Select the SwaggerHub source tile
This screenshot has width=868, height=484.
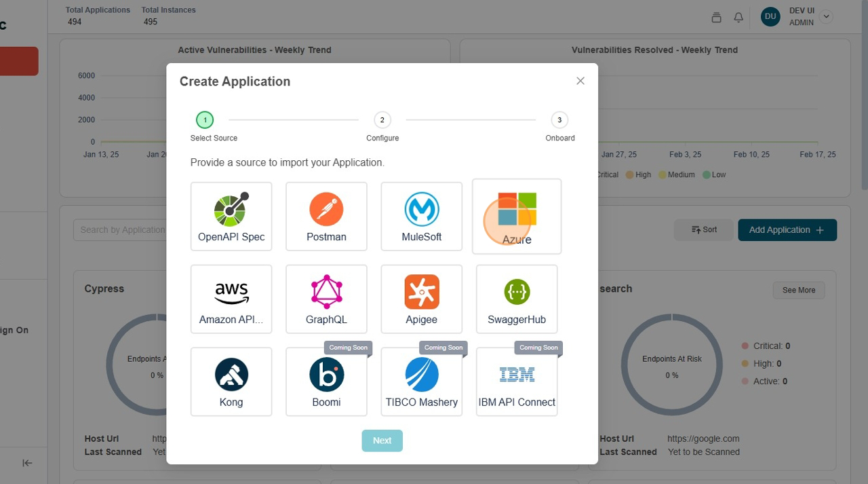click(x=516, y=299)
